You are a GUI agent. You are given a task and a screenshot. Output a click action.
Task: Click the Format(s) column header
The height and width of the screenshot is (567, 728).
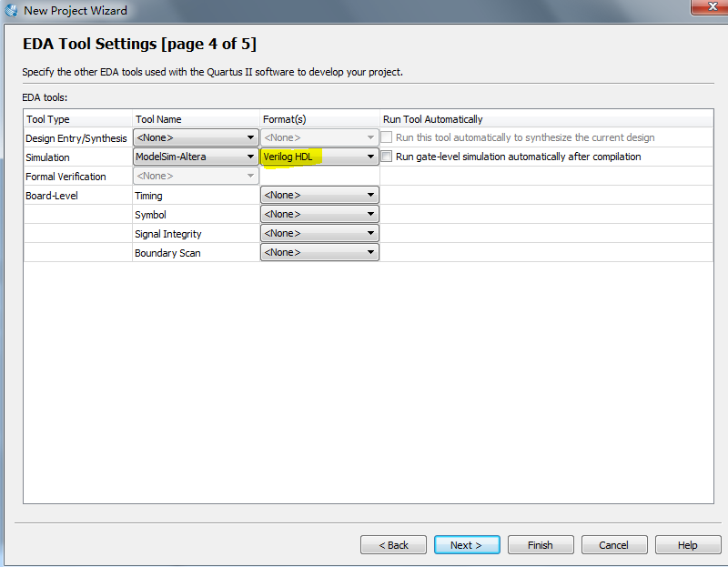point(320,119)
